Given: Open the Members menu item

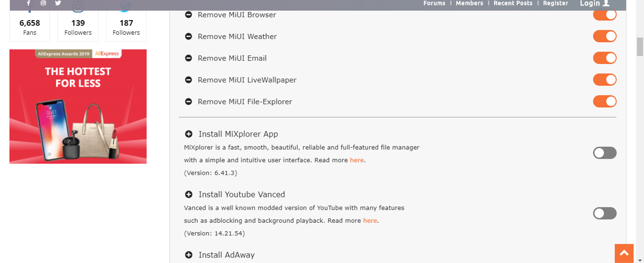Looking at the screenshot, I should [469, 4].
